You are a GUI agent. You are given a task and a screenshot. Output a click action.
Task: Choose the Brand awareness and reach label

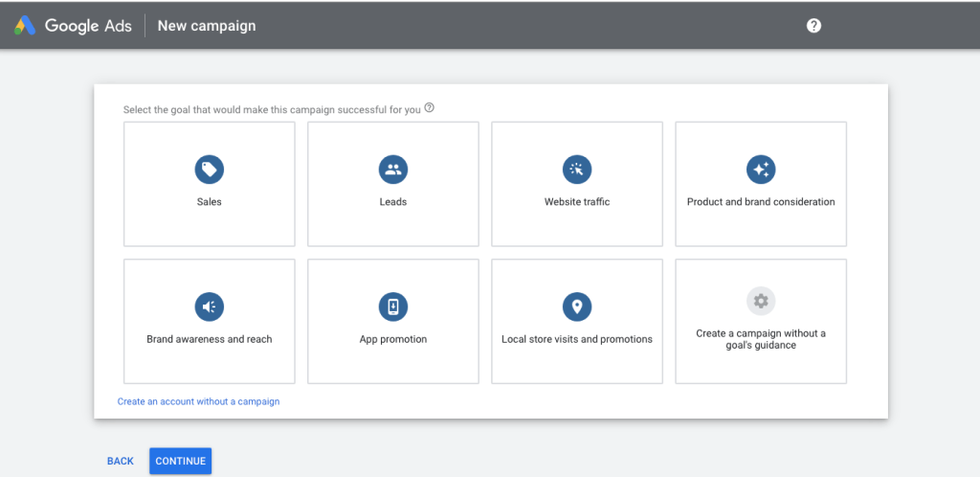(210, 339)
